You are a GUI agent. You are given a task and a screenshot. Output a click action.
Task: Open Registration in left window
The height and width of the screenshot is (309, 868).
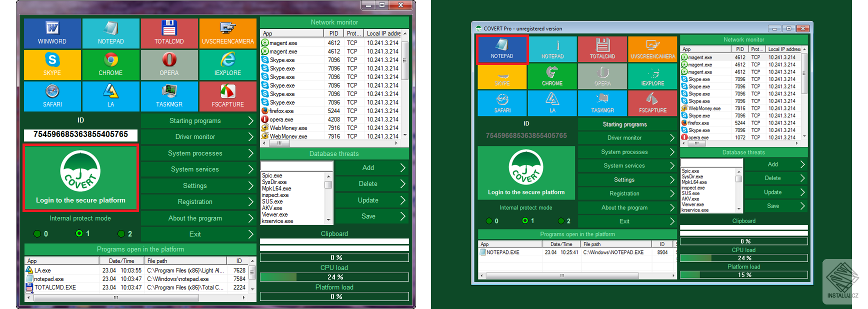[x=198, y=201]
